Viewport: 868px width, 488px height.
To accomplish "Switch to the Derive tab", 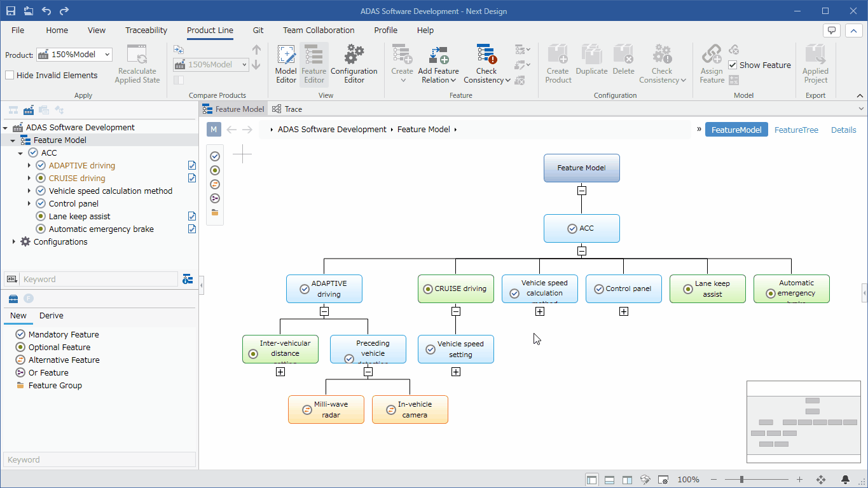I will coord(52,315).
